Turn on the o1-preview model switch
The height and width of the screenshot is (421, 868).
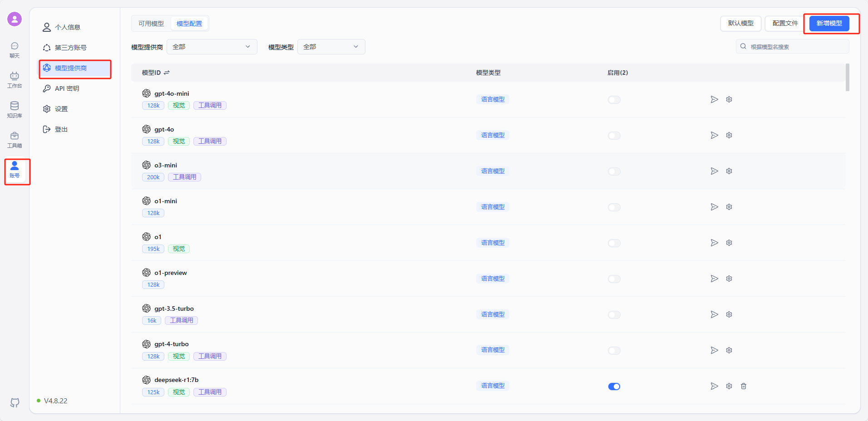pyautogui.click(x=614, y=279)
